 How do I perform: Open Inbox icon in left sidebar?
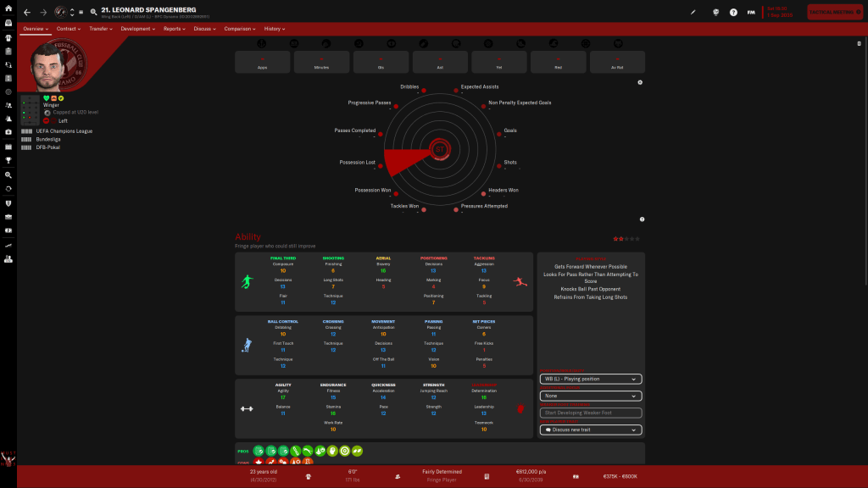pos(8,23)
